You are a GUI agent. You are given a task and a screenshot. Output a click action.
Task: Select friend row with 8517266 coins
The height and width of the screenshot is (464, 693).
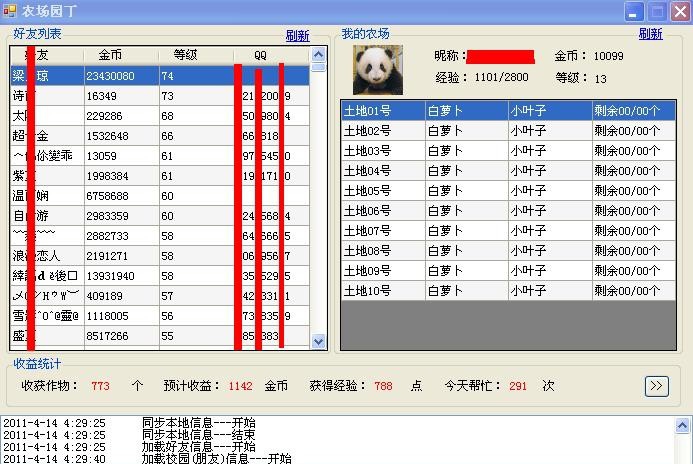coord(160,336)
